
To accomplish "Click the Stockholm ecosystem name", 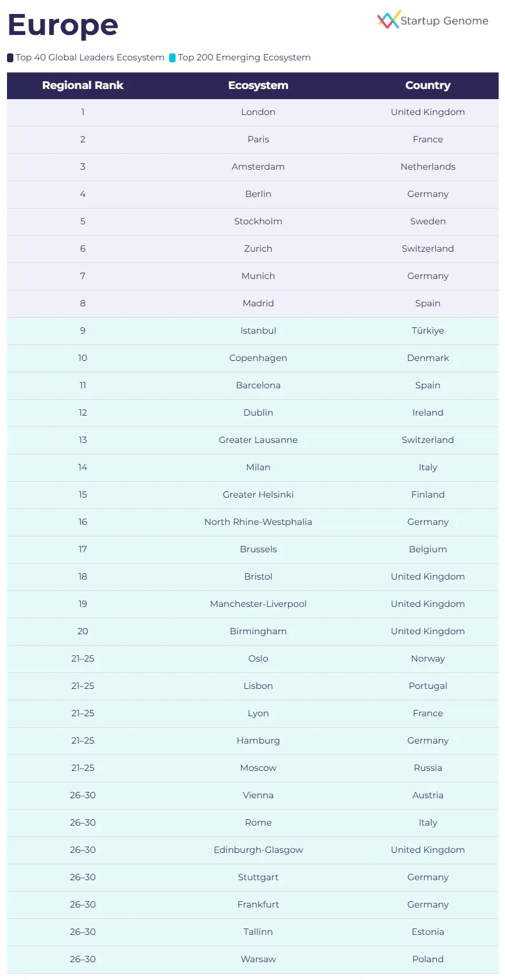I will coord(258,222).
